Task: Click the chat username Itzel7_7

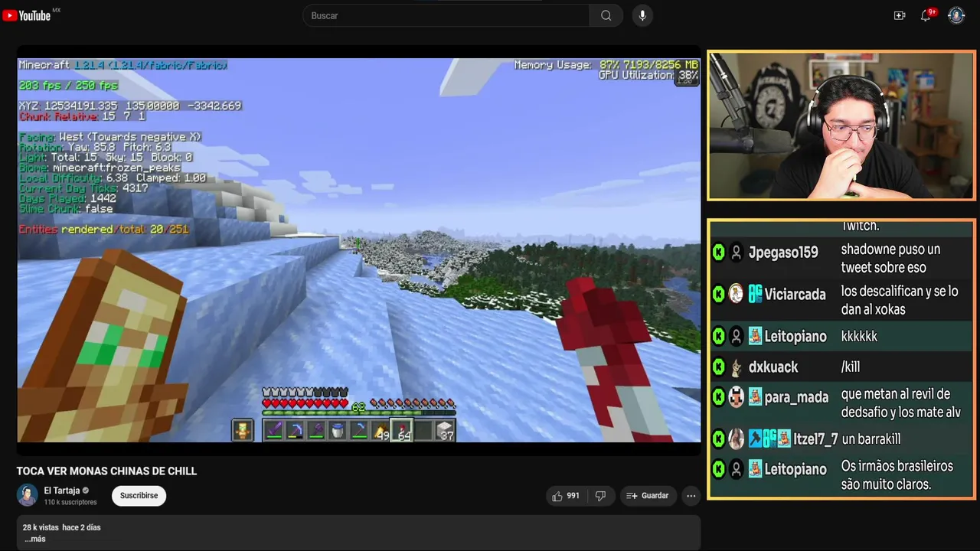Action: [815, 439]
